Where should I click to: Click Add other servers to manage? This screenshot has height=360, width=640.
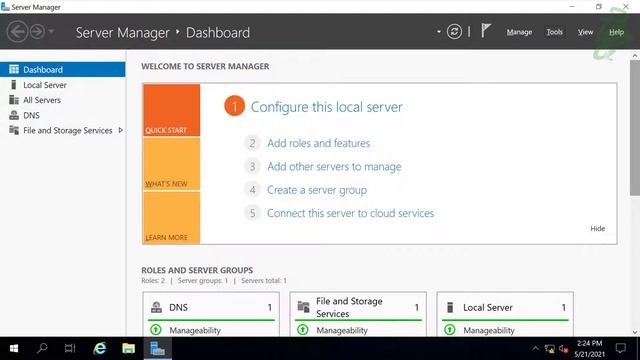click(334, 167)
